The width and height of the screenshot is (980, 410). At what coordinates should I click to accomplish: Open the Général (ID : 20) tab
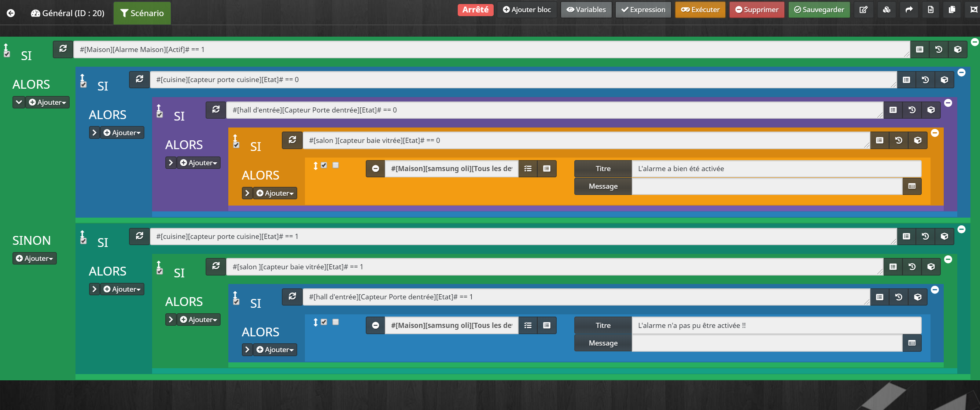68,13
